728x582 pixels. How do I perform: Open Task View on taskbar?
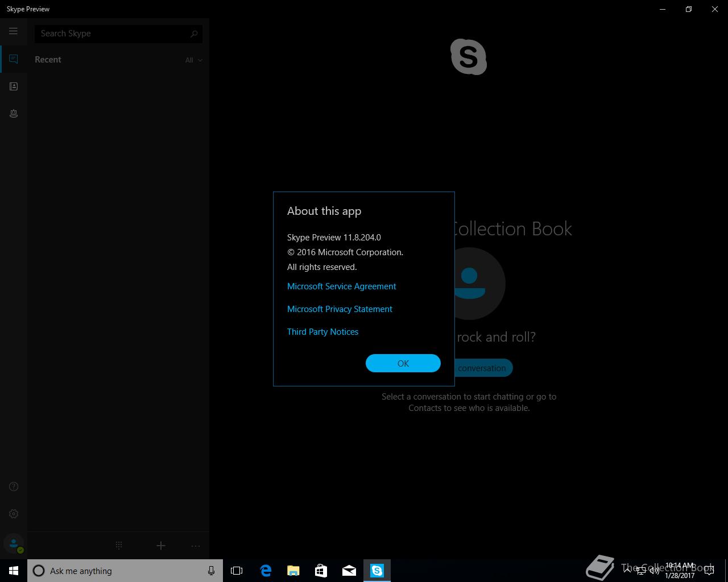pyautogui.click(x=237, y=571)
